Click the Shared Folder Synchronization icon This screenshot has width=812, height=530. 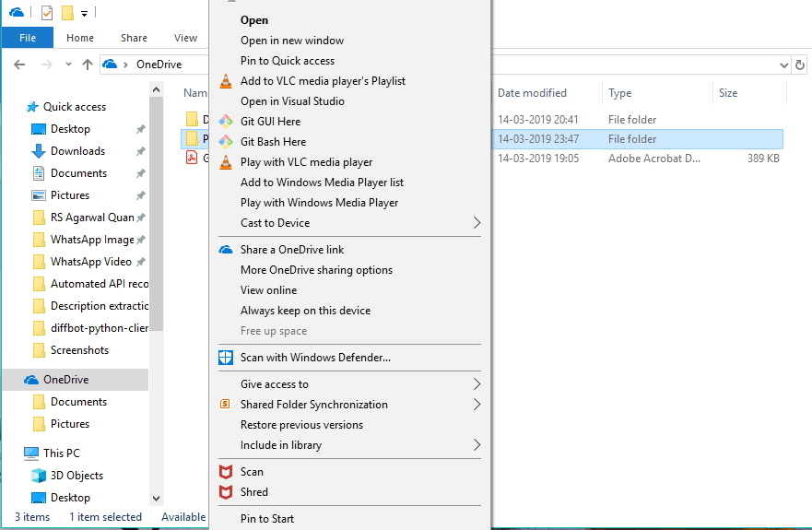(226, 405)
